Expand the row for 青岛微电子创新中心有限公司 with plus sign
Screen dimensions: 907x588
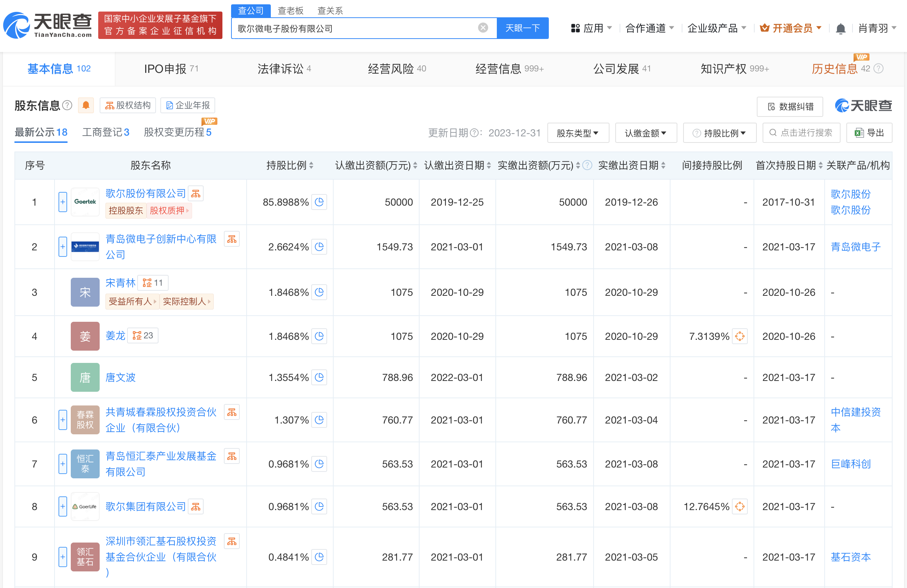(x=62, y=246)
